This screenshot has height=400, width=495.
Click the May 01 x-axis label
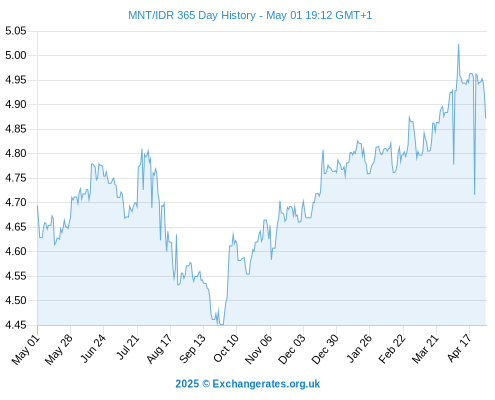pyautogui.click(x=26, y=350)
